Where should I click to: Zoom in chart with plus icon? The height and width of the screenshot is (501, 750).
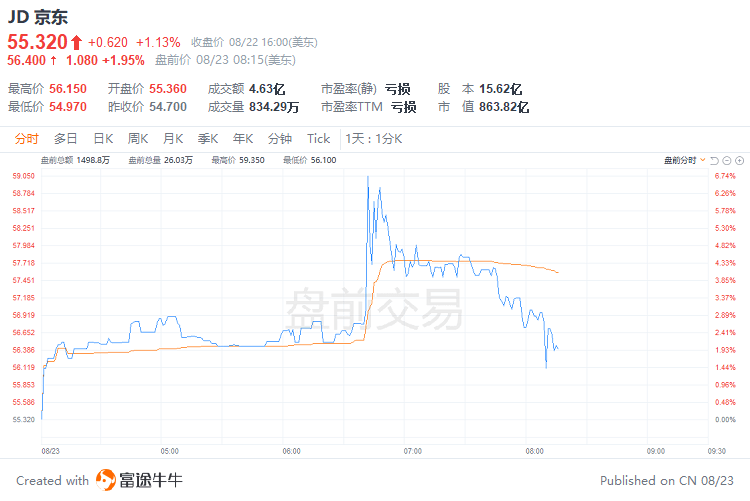point(739,160)
